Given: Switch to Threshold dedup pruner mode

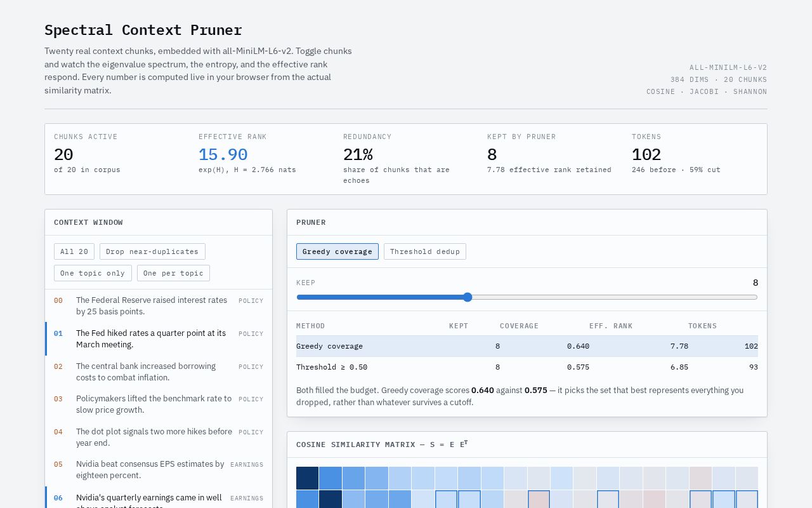Looking at the screenshot, I should point(425,251).
